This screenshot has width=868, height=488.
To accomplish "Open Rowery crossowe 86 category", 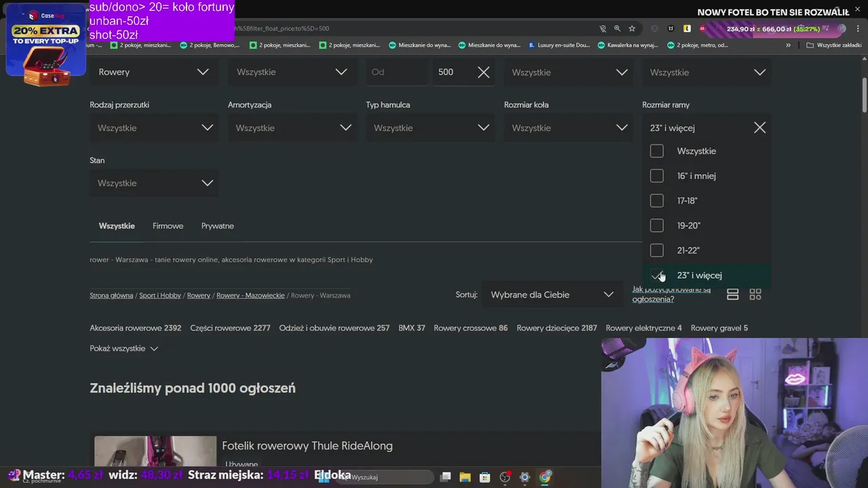I will click(x=471, y=328).
